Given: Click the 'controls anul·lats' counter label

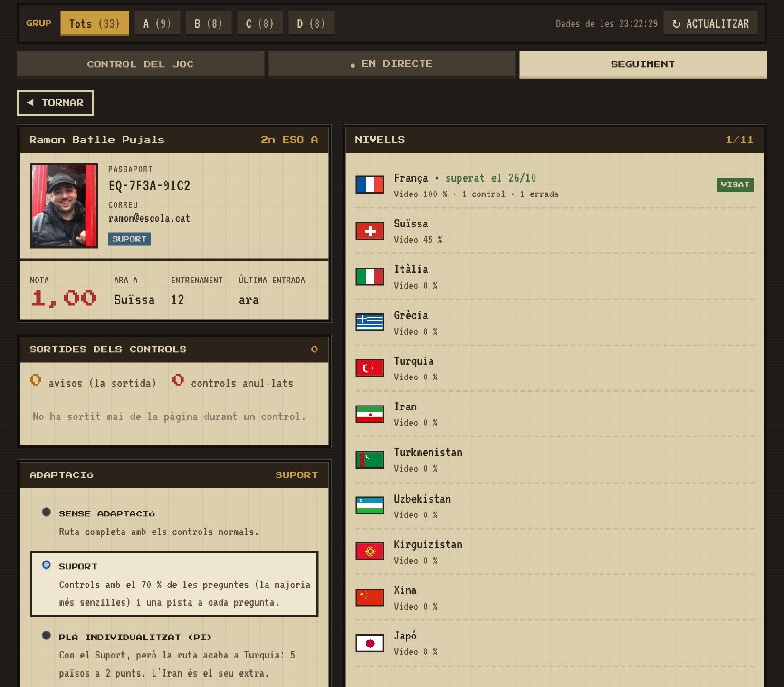Looking at the screenshot, I should pyautogui.click(x=242, y=383).
